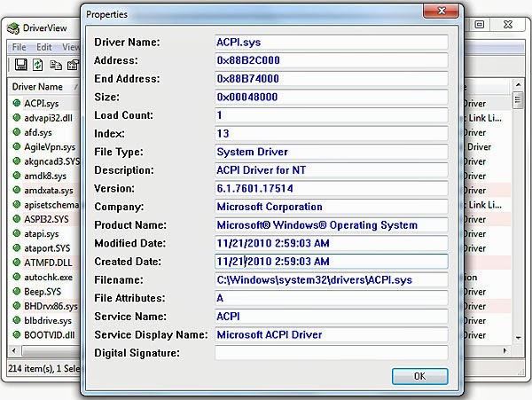532x400 pixels.
Task: Click the vertical scrollbar thumb in DriverView
Action: (518, 100)
